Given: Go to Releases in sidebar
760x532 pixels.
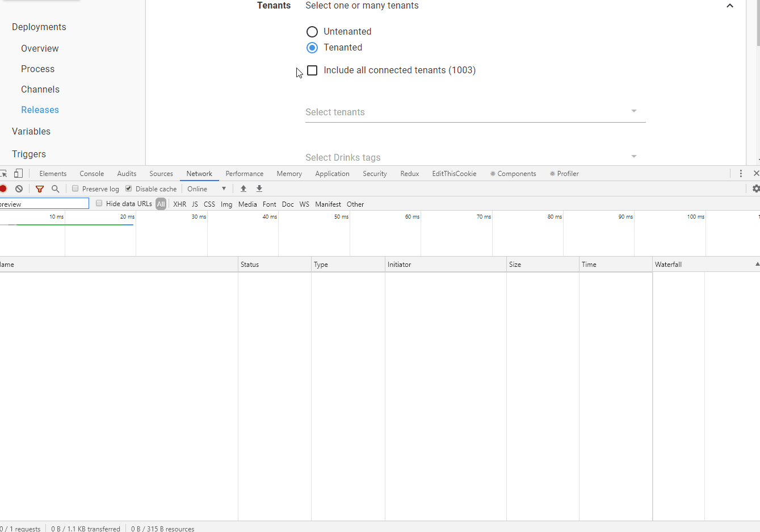Looking at the screenshot, I should [x=40, y=110].
